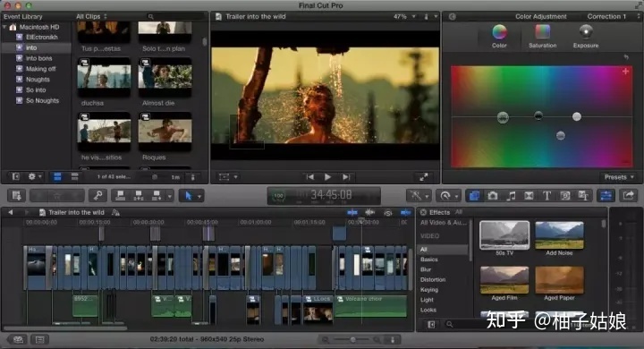This screenshot has height=349, width=644.
Task: Click the Exposure icon
Action: pos(586,32)
